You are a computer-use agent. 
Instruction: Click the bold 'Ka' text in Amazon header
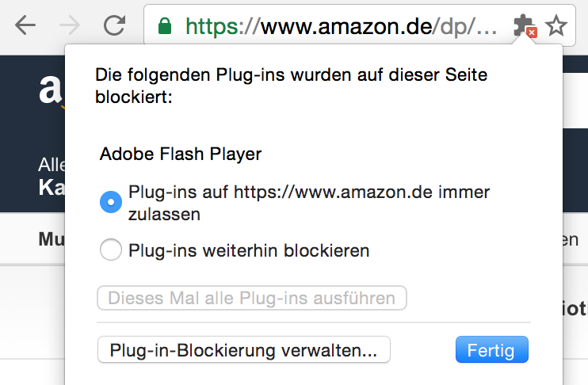[51, 189]
